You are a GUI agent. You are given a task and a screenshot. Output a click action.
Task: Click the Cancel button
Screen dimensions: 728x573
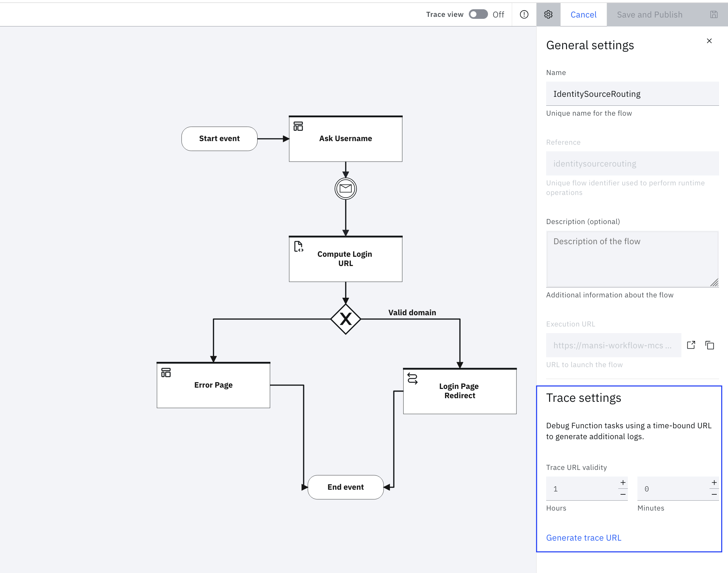coord(583,15)
